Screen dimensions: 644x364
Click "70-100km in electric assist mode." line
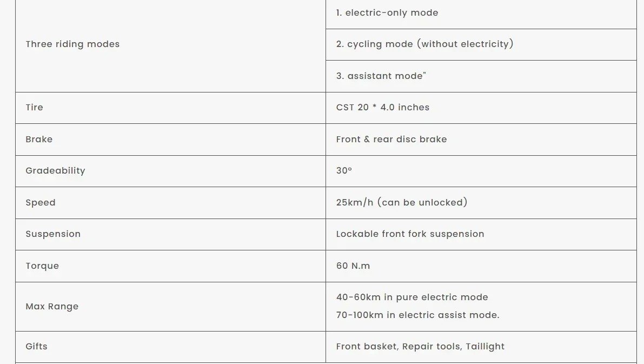[417, 315]
